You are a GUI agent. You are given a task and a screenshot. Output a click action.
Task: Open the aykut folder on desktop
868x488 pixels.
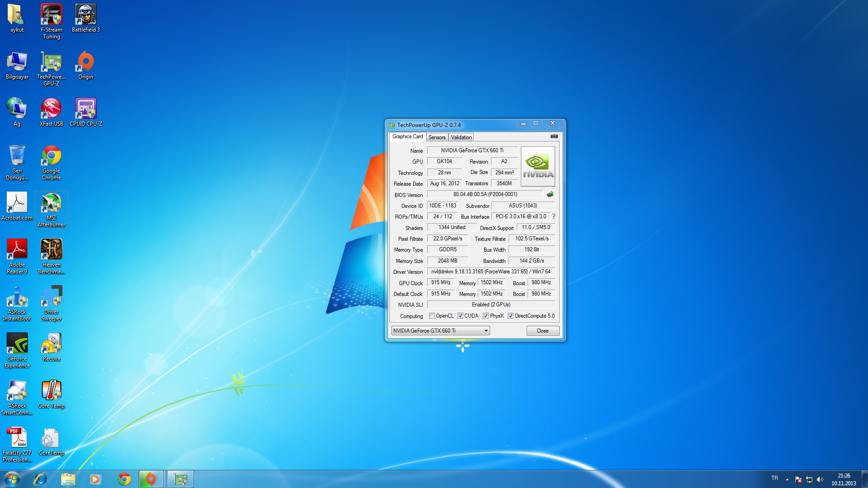17,19
